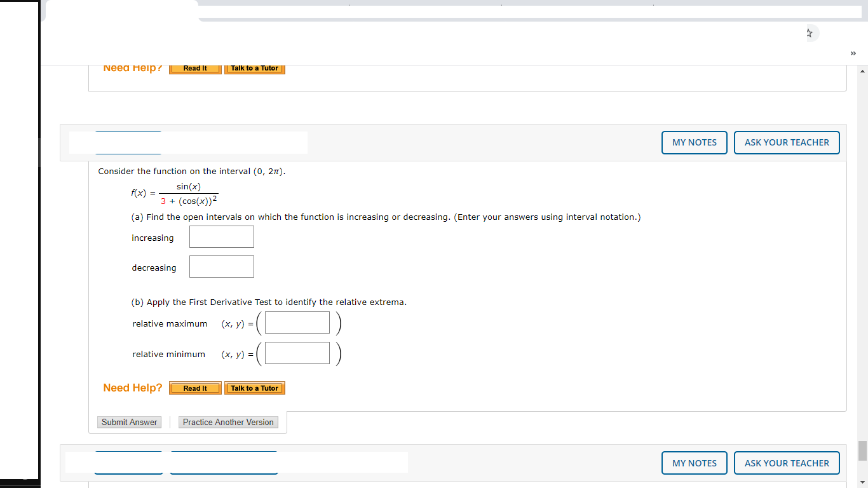
Task: Open ASK YOUR TEACHER for this question
Action: click(x=787, y=142)
